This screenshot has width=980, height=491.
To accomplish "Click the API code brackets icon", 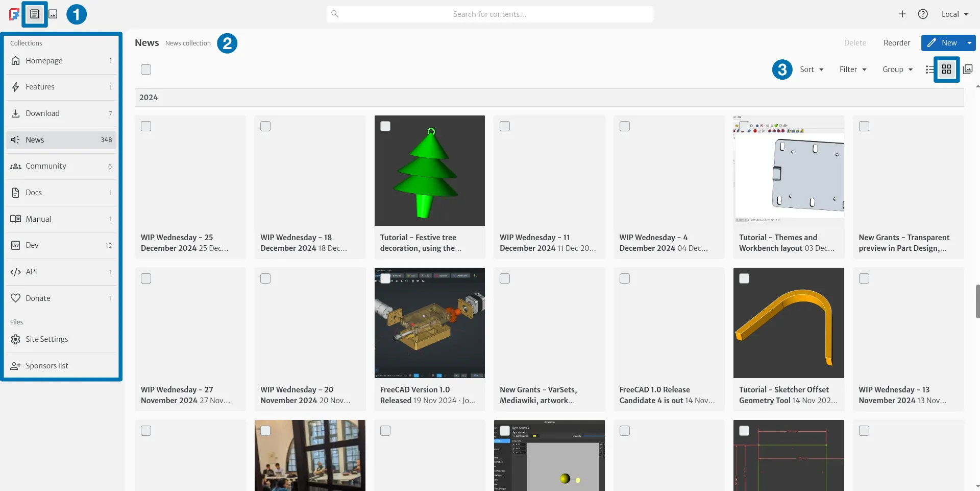I will [x=16, y=272].
